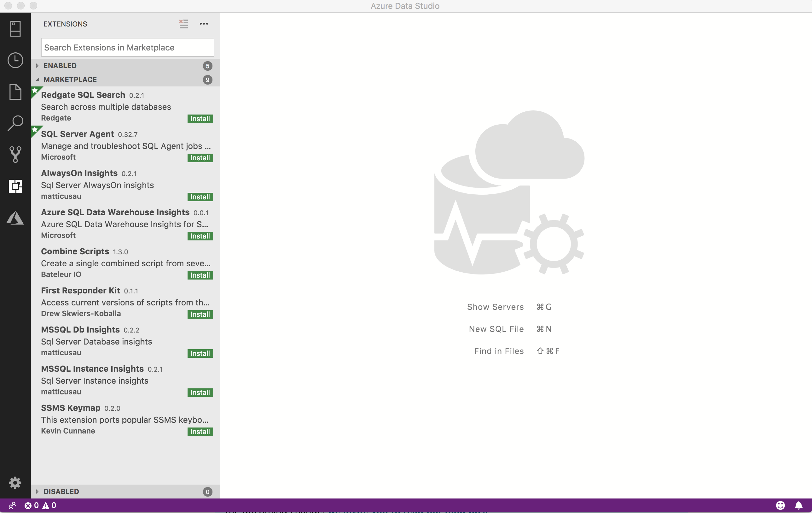
Task: Install the SSMS Keymap extension
Action: tap(200, 431)
